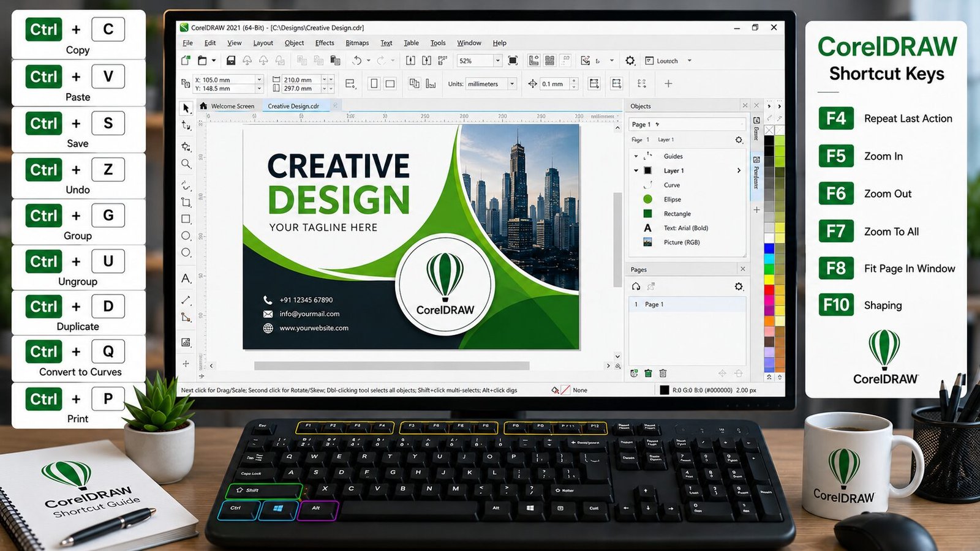Click the Undo arrow icon
The width and height of the screenshot is (980, 551).
[x=357, y=61]
